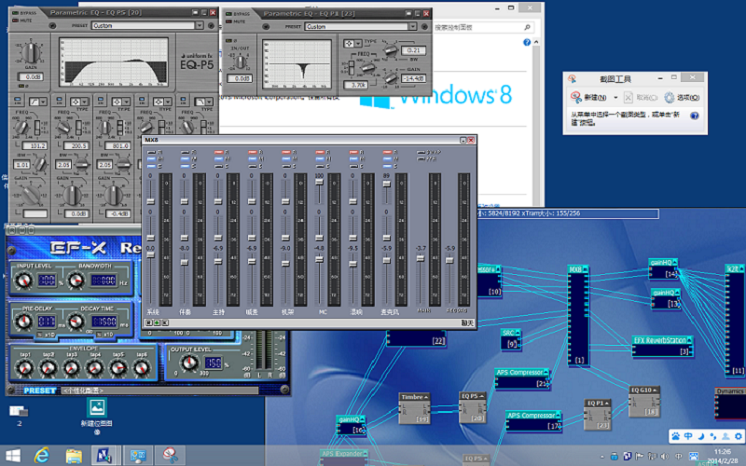The image size is (746, 466).
Task: Click the IME paw icon on floating bar
Action: coord(676,436)
